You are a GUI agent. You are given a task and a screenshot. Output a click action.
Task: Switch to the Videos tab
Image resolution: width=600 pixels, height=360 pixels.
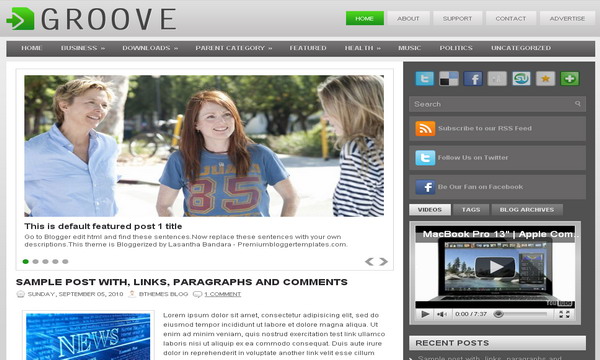[430, 210]
